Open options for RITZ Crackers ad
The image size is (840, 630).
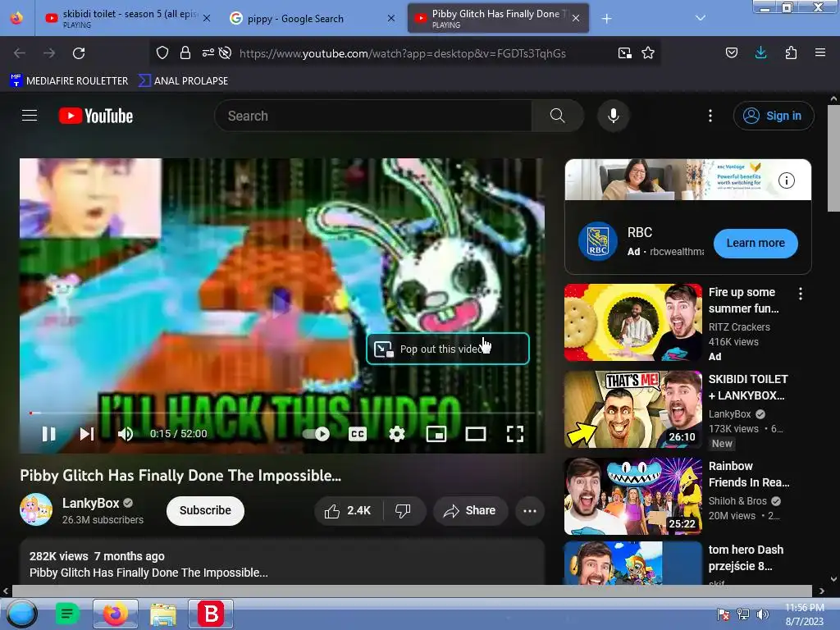coord(801,294)
